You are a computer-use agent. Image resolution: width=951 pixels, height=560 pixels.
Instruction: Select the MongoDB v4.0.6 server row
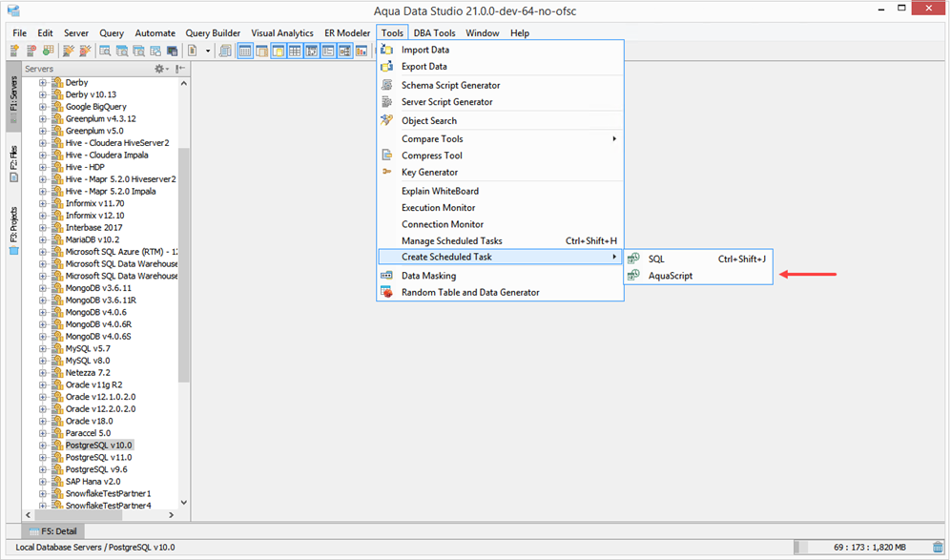click(95, 313)
